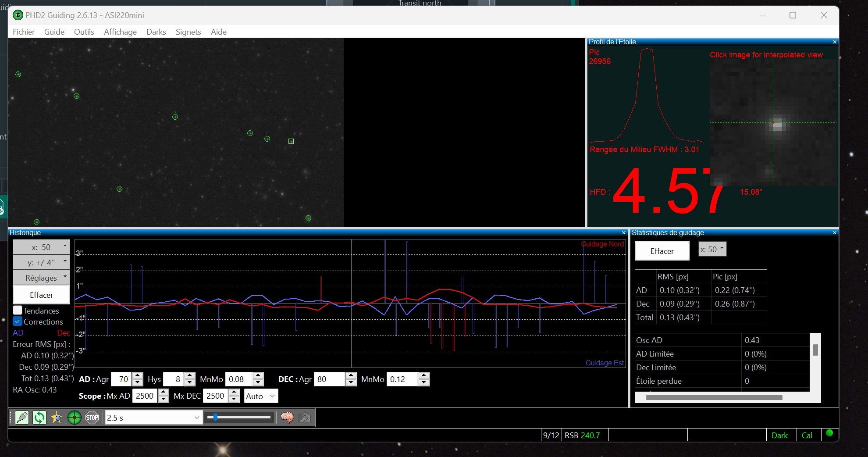Image resolution: width=868 pixels, height=457 pixels.
Task: Open the Fichier menu
Action: coord(24,32)
